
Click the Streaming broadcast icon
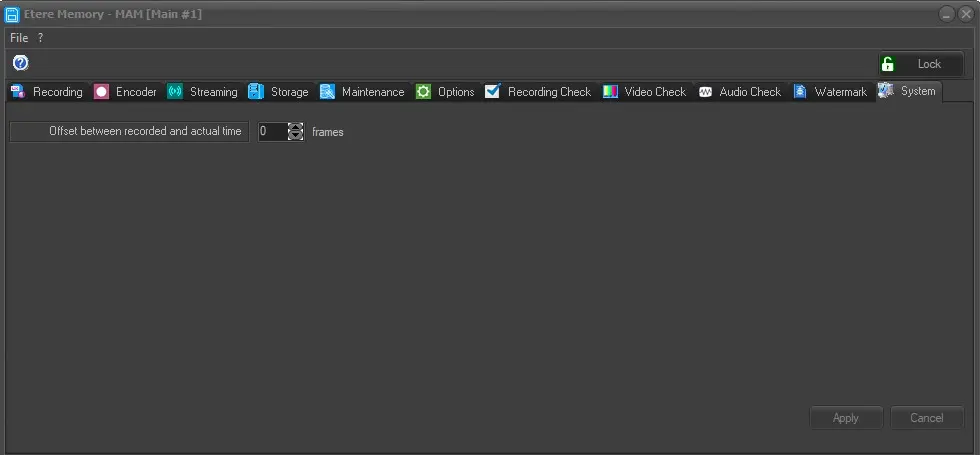[x=175, y=92]
